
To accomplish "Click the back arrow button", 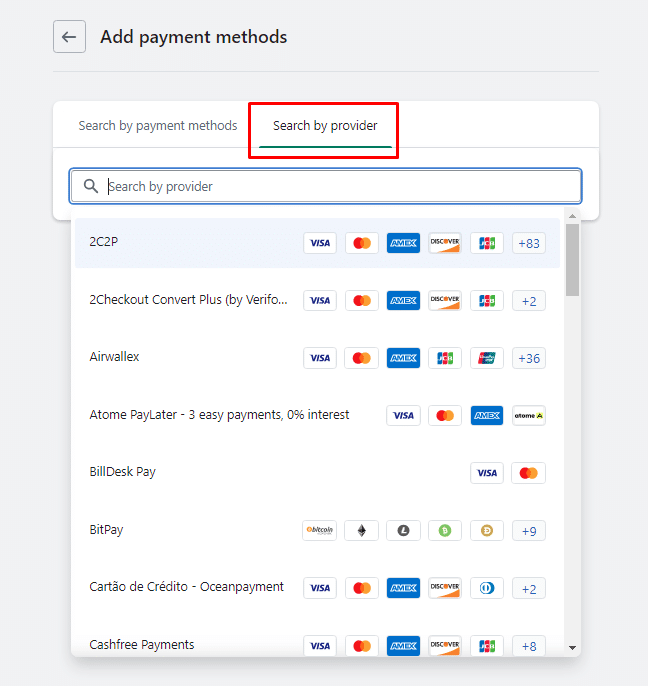I will [x=69, y=37].
